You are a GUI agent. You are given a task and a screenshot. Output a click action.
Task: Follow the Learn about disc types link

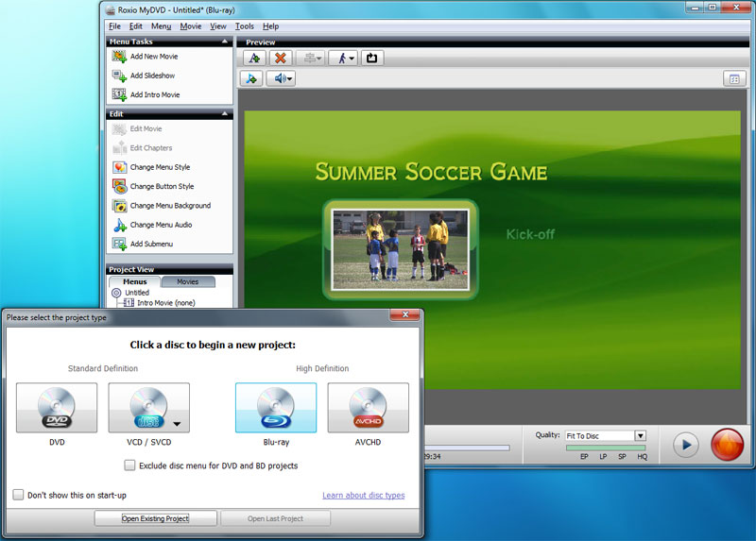coord(364,496)
